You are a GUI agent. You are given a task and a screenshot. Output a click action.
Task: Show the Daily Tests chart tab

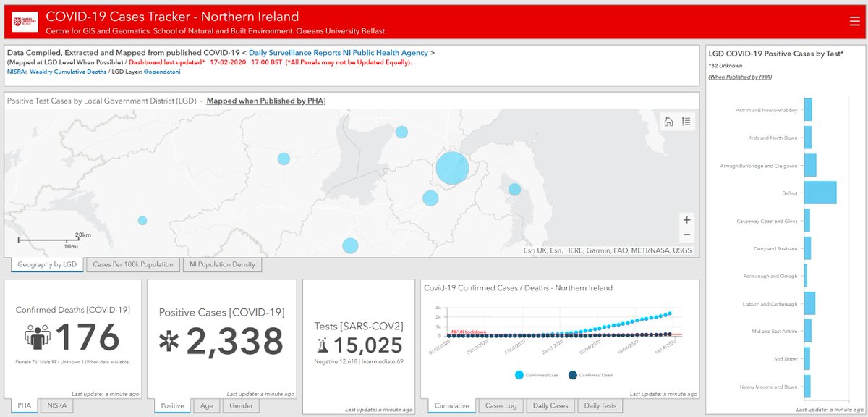coord(600,405)
